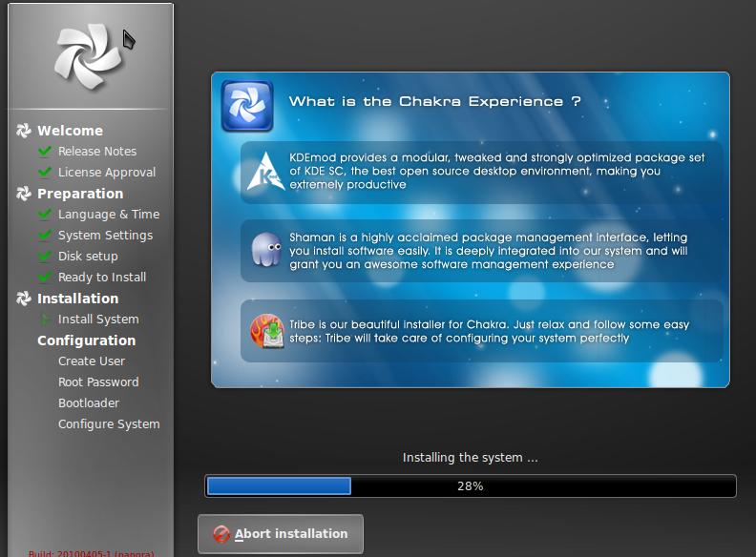Click the Bootloader step label
756x557 pixels.
(x=89, y=403)
